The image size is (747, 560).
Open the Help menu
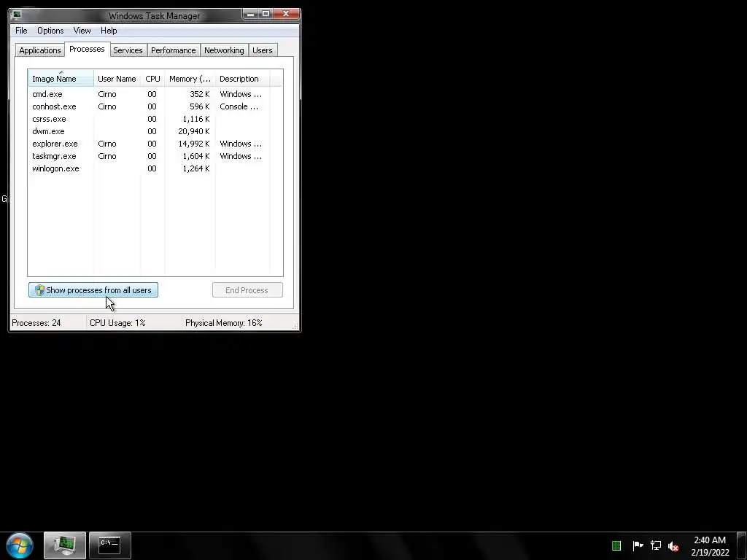tap(109, 31)
